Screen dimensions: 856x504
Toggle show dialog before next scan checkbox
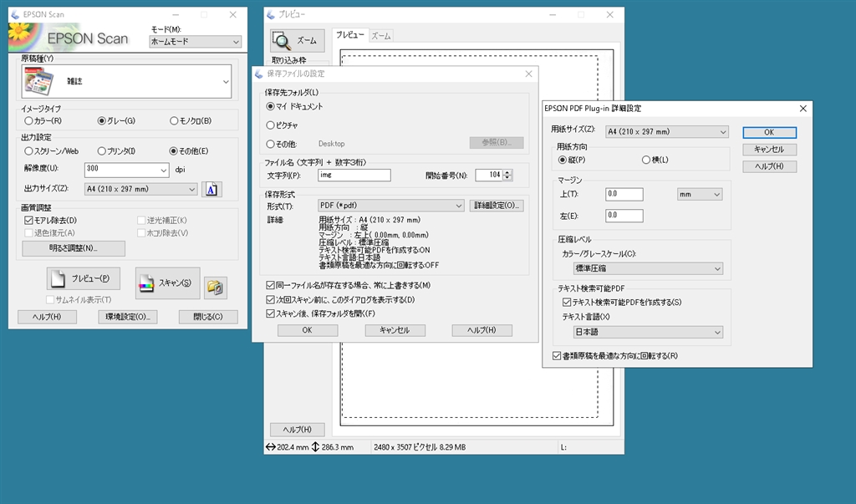point(341,299)
